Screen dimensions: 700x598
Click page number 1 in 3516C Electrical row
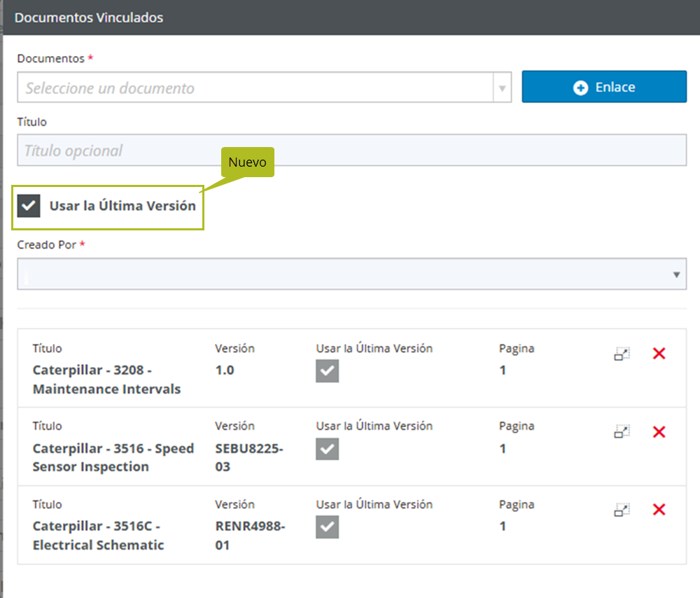click(503, 526)
